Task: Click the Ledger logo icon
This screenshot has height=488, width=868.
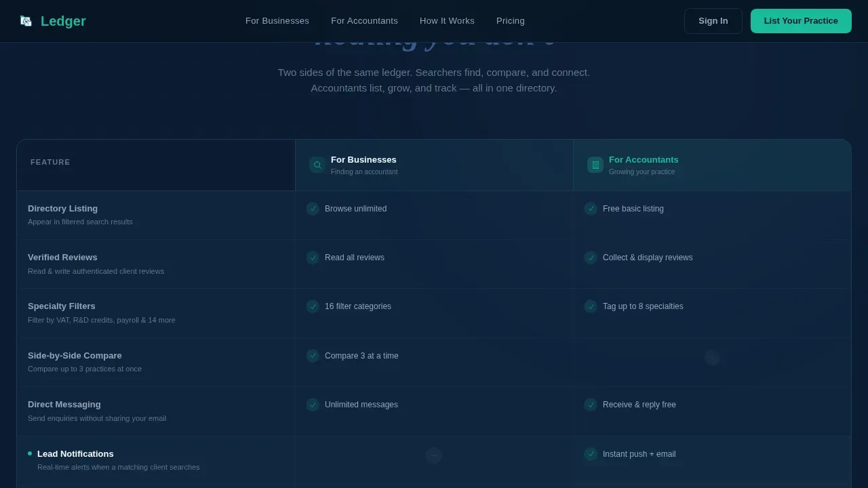Action: pyautogui.click(x=26, y=21)
